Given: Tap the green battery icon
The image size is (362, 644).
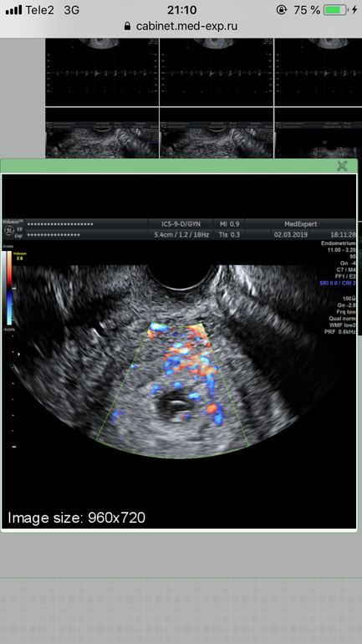Looking at the screenshot, I should click(x=336, y=10).
